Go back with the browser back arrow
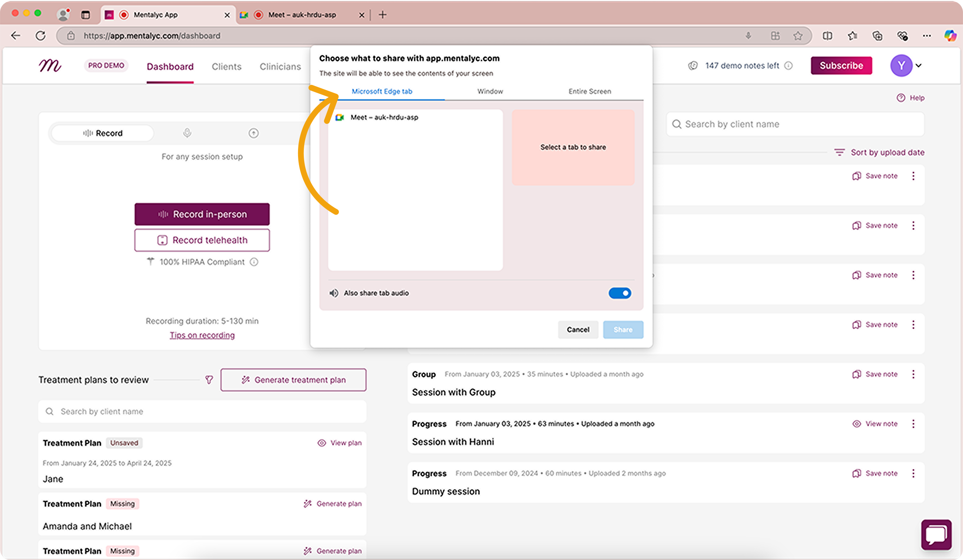This screenshot has height=560, width=963. pos(15,36)
